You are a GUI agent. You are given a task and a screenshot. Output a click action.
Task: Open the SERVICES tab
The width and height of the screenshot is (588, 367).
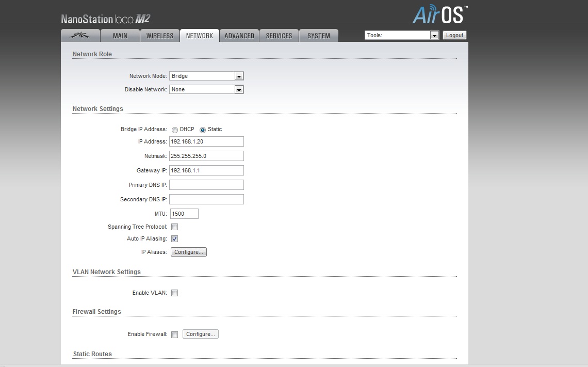click(x=279, y=36)
